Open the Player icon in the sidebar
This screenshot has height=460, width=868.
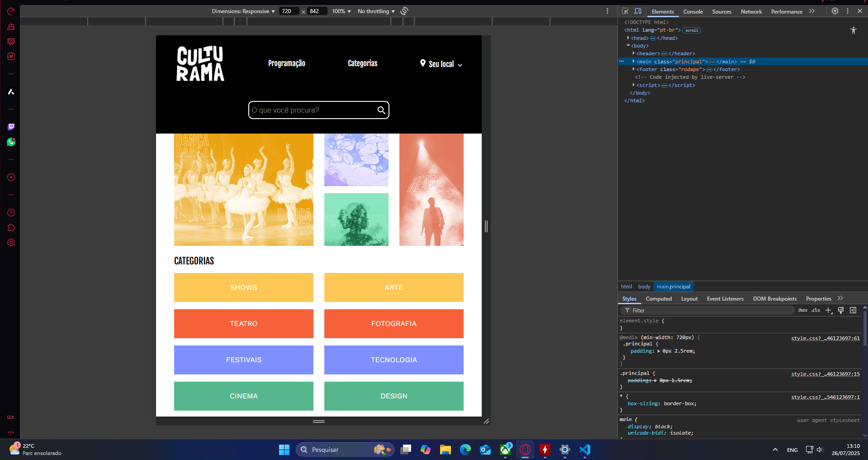point(11,177)
